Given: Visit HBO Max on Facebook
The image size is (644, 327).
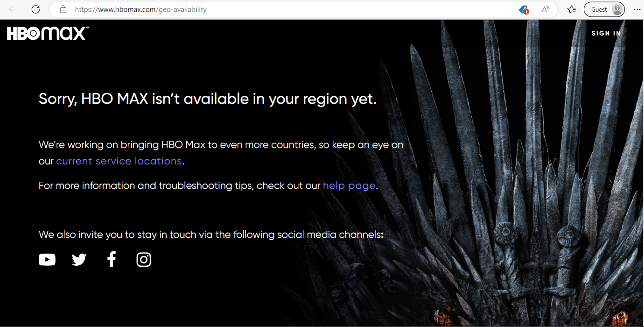Looking at the screenshot, I should coord(111,259).
